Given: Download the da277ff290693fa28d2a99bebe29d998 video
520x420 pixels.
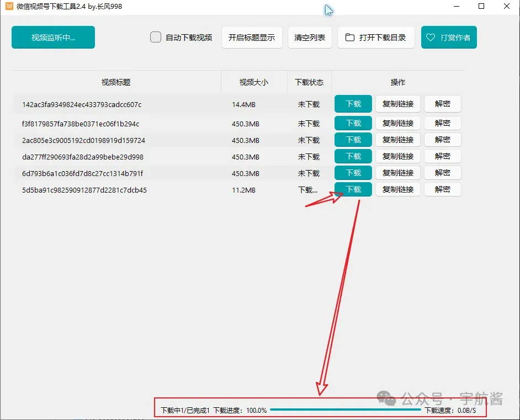Looking at the screenshot, I should tap(353, 156).
